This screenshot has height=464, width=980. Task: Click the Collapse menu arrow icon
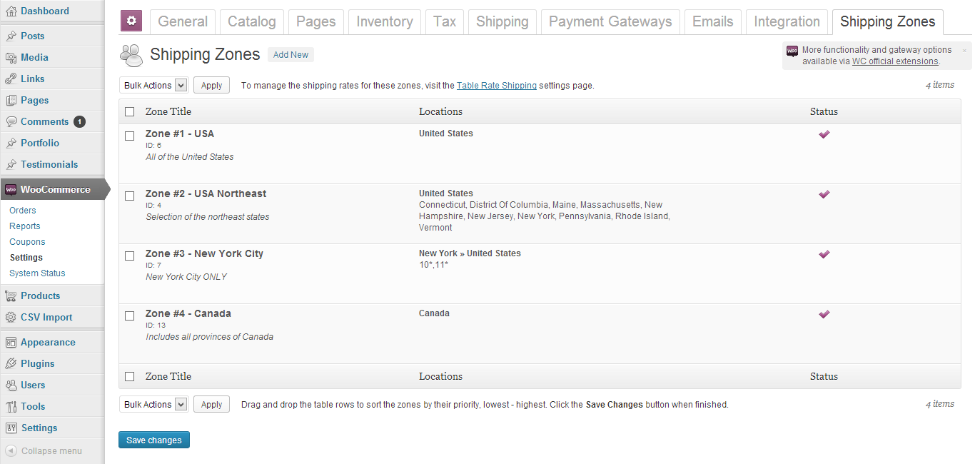tap(11, 451)
